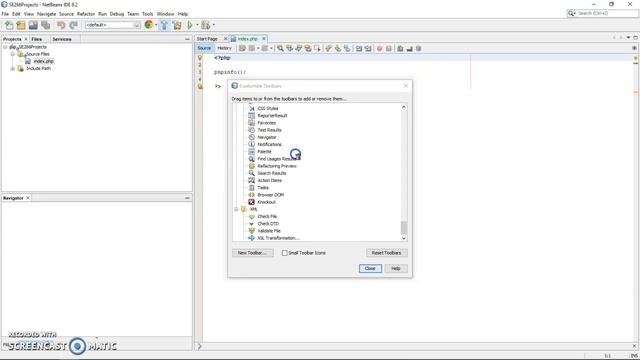
Task: Click the Build Project hammer icon
Action: tap(164, 25)
